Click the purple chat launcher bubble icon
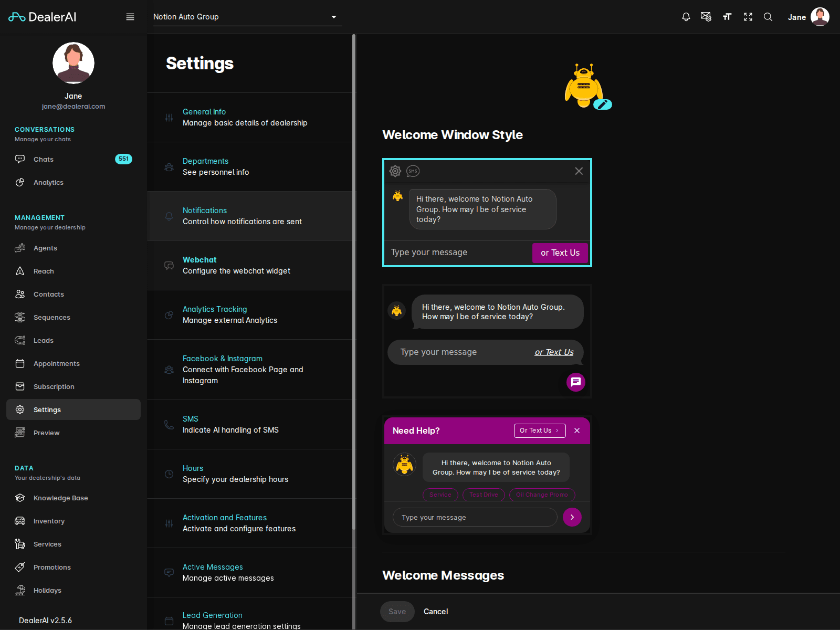This screenshot has height=630, width=840. click(575, 382)
